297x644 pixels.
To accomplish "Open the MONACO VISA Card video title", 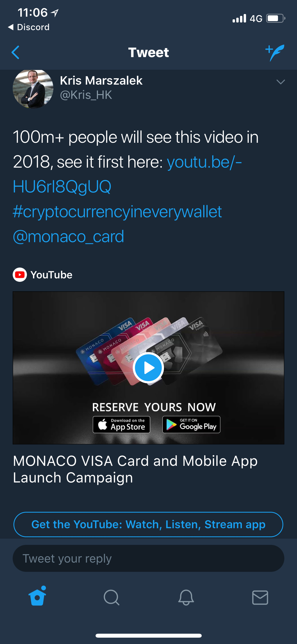I will [x=135, y=469].
